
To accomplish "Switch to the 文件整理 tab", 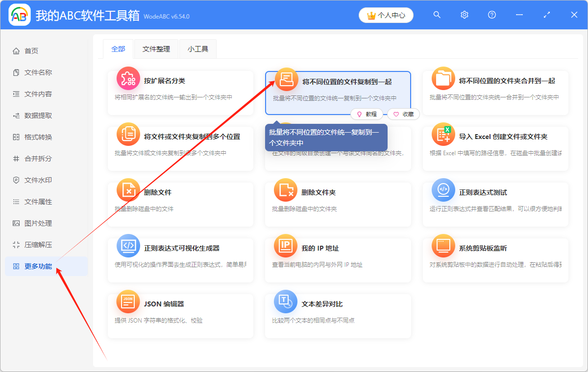I will coord(156,49).
